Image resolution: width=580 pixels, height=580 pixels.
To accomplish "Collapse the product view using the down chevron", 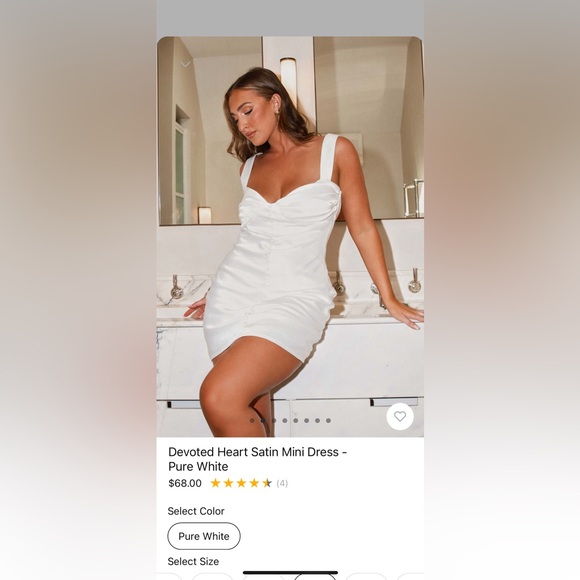I will (185, 64).
